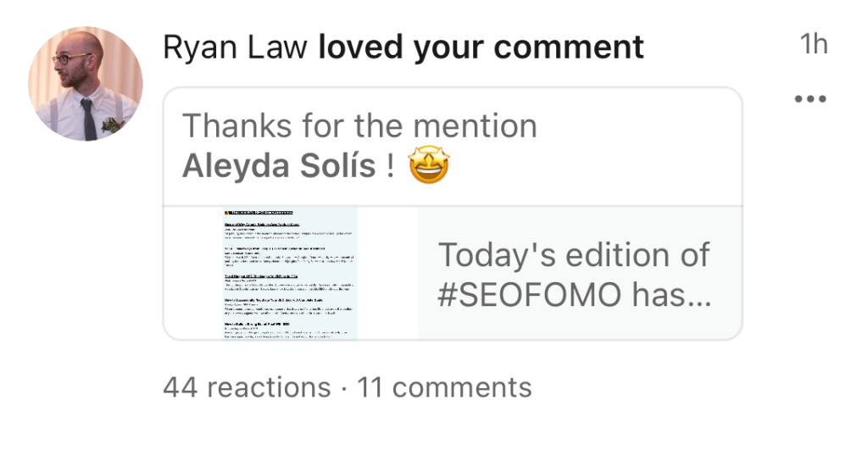Open the three-dot more options menu
The width and height of the screenshot is (868, 456).
pyautogui.click(x=810, y=100)
